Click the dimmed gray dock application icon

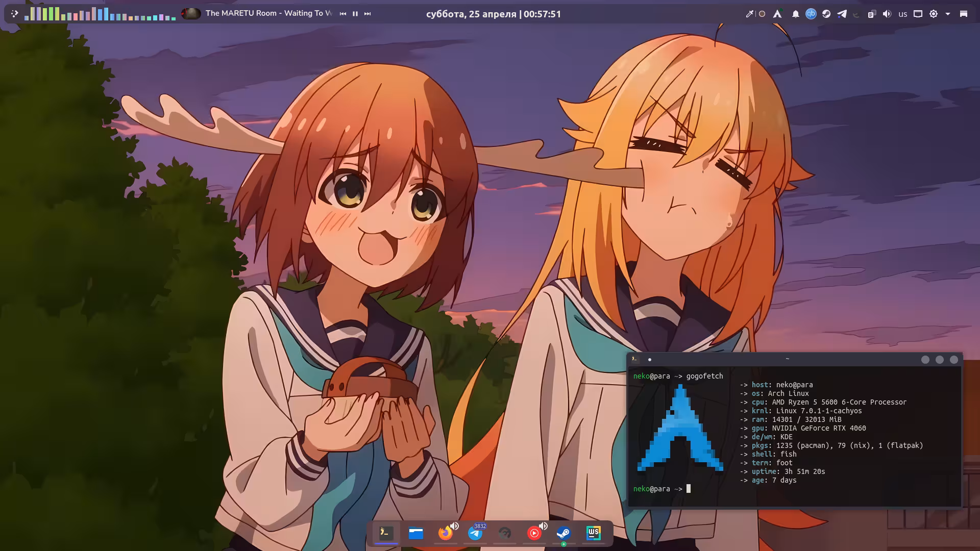504,534
